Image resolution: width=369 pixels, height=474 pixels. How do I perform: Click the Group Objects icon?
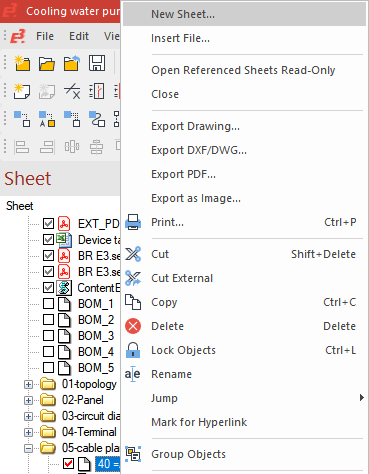pos(133,454)
